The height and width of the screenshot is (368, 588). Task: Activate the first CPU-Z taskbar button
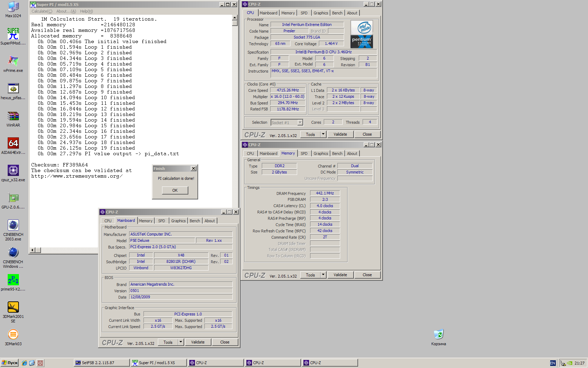click(x=215, y=363)
